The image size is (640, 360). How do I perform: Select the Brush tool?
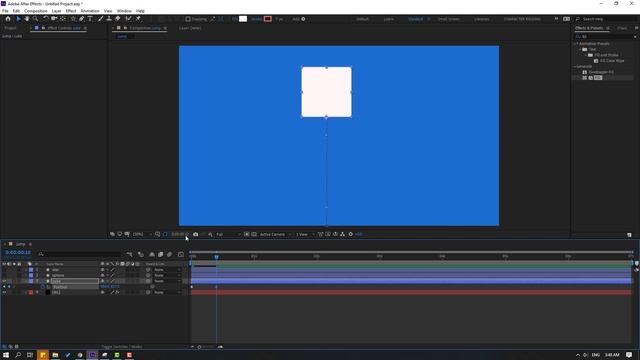[x=100, y=19]
